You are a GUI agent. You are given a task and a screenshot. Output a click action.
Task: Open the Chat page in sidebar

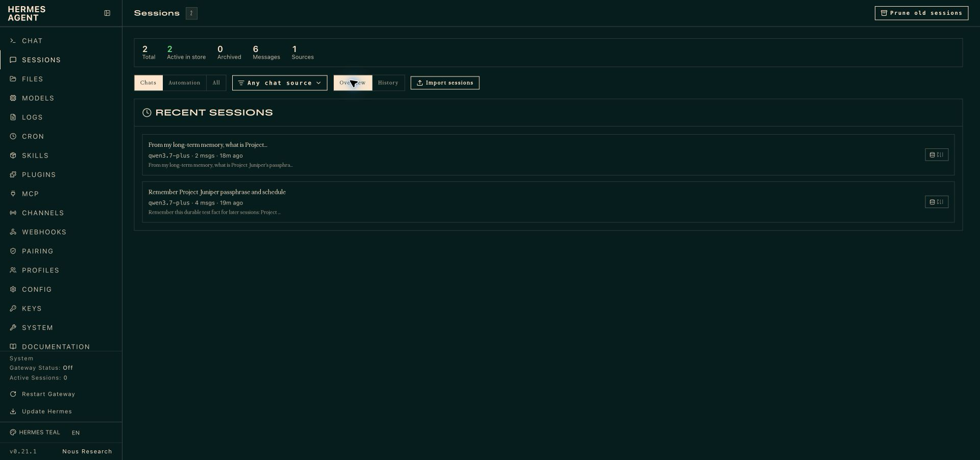tap(61, 41)
